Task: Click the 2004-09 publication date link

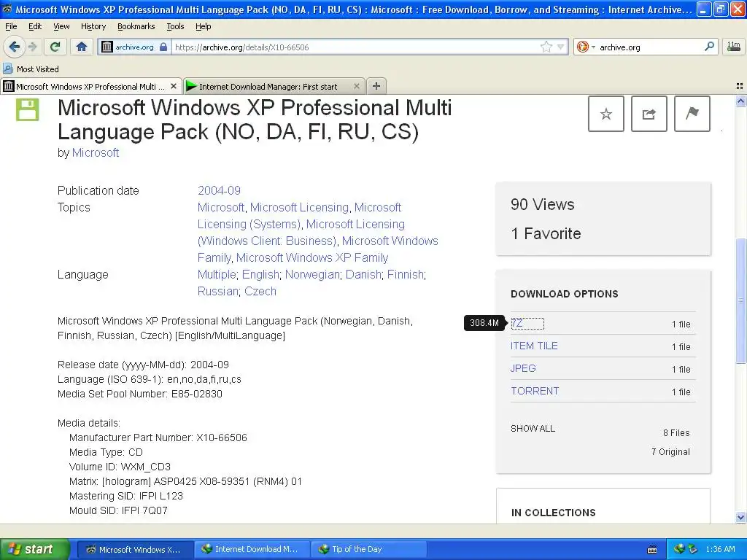Action: pos(219,190)
